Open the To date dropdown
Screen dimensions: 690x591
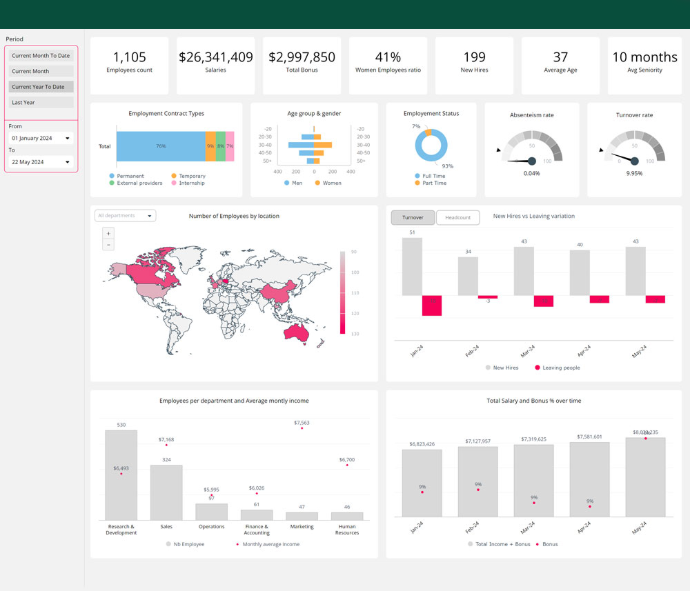[41, 161]
